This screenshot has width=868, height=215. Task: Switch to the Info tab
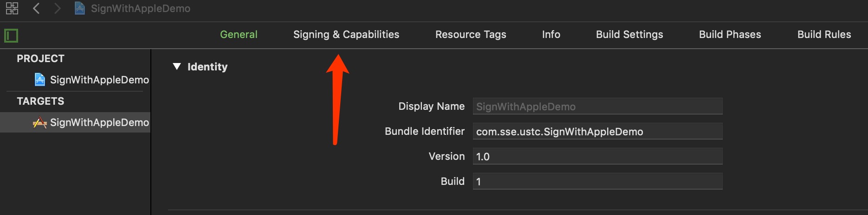point(551,35)
